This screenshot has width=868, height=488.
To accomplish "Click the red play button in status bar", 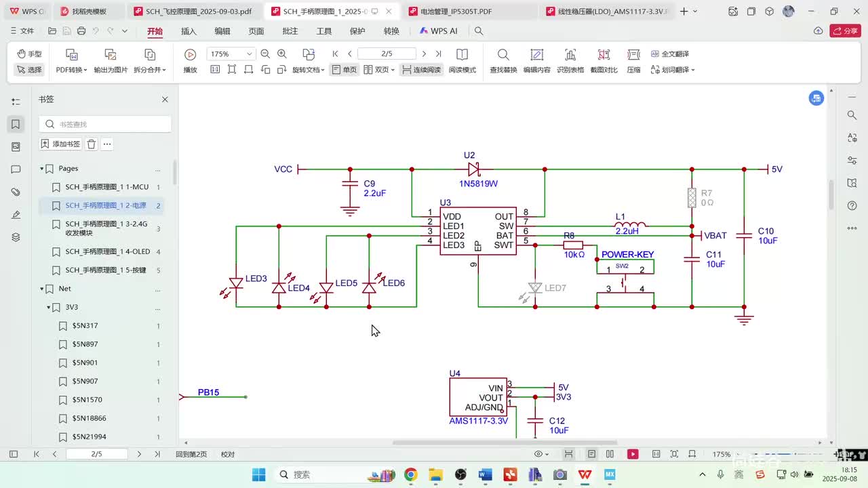I will tap(633, 454).
